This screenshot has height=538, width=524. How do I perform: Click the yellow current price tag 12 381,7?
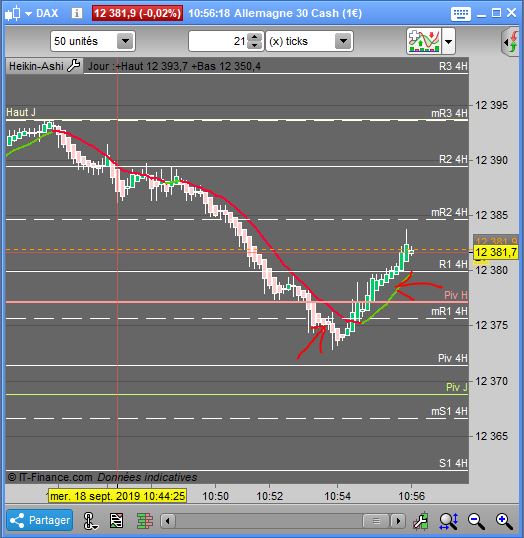coord(496,253)
